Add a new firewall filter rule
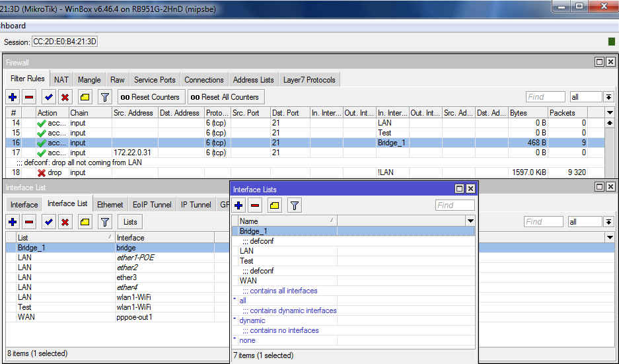619x364 pixels. [13, 96]
